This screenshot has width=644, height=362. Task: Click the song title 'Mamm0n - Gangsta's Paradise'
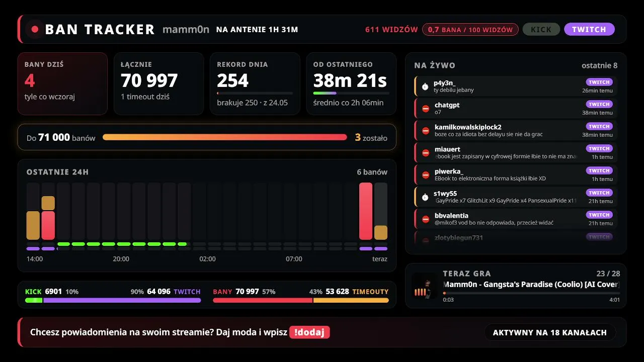(x=531, y=284)
